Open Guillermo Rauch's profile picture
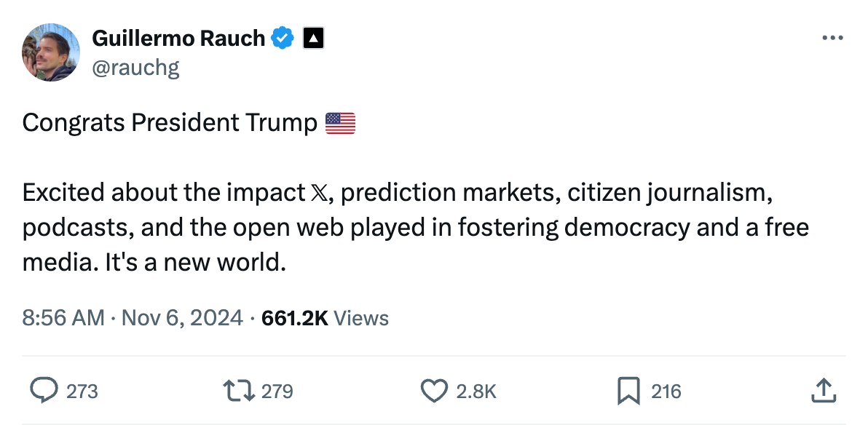Image resolution: width=868 pixels, height=425 pixels. [x=50, y=52]
